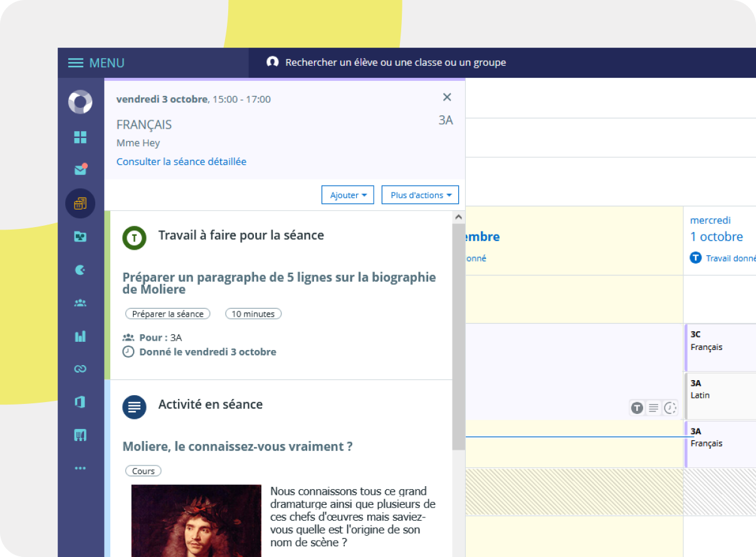Viewport: 756px width, 557px height.
Task: Expand the Ajouter dropdown
Action: click(348, 195)
